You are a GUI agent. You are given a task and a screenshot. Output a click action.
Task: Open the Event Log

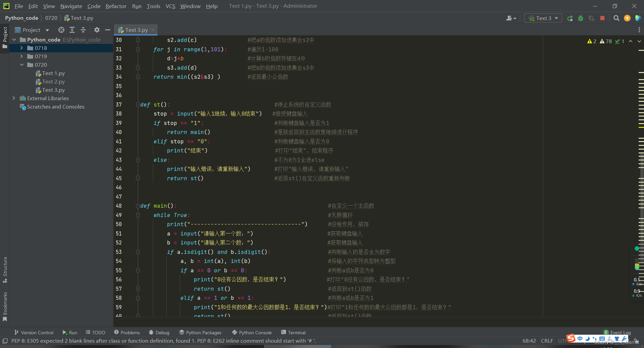point(620,332)
